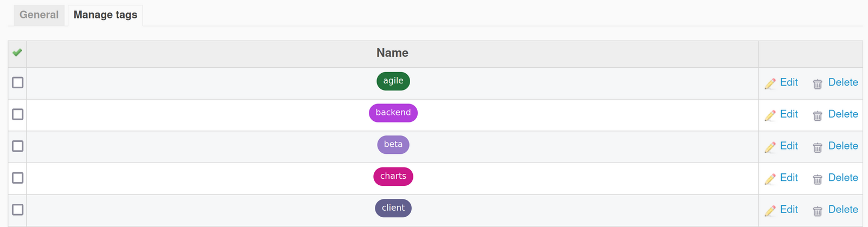Click the trash icon in the beta row
Image resolution: width=868 pixels, height=227 pixels.
point(818,147)
